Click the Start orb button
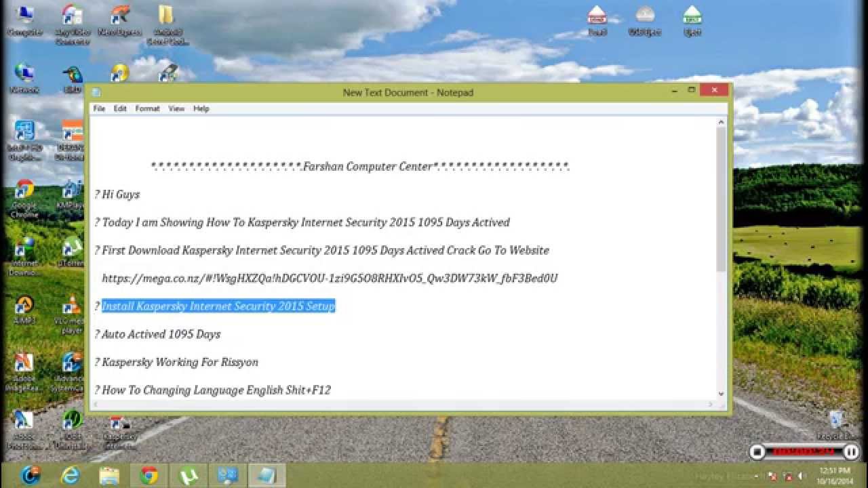This screenshot has width=868, height=488. [31, 475]
